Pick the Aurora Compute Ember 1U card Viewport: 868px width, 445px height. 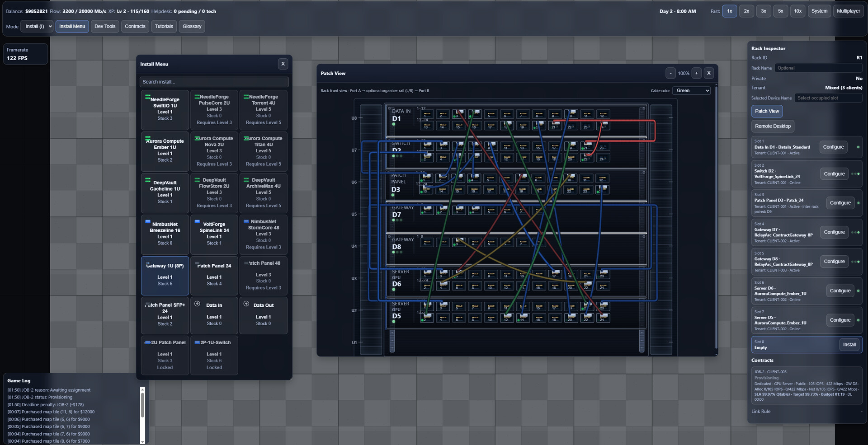click(x=165, y=150)
